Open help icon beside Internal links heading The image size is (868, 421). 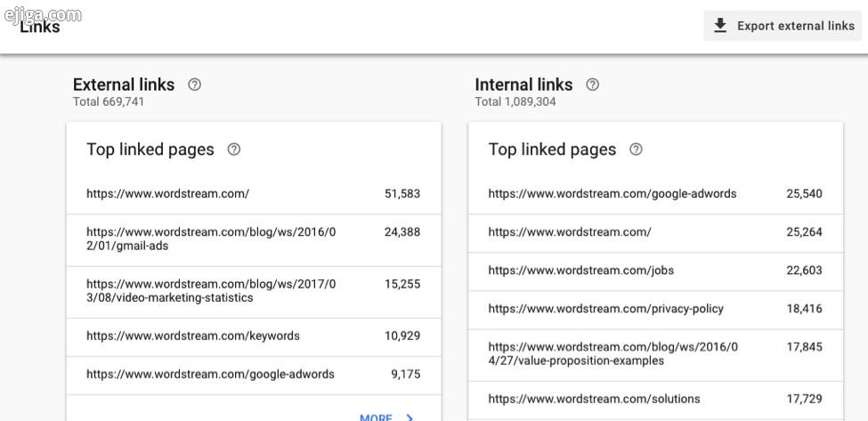pos(592,85)
